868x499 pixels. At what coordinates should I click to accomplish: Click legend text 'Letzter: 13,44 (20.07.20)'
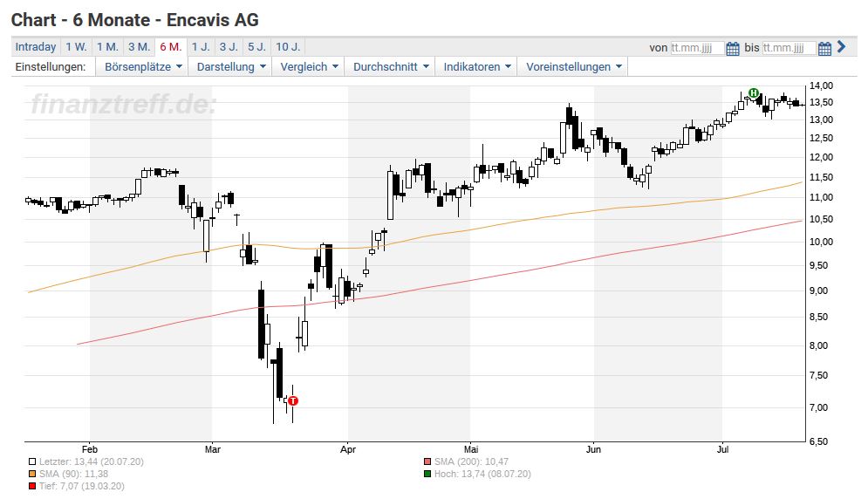[x=92, y=461]
